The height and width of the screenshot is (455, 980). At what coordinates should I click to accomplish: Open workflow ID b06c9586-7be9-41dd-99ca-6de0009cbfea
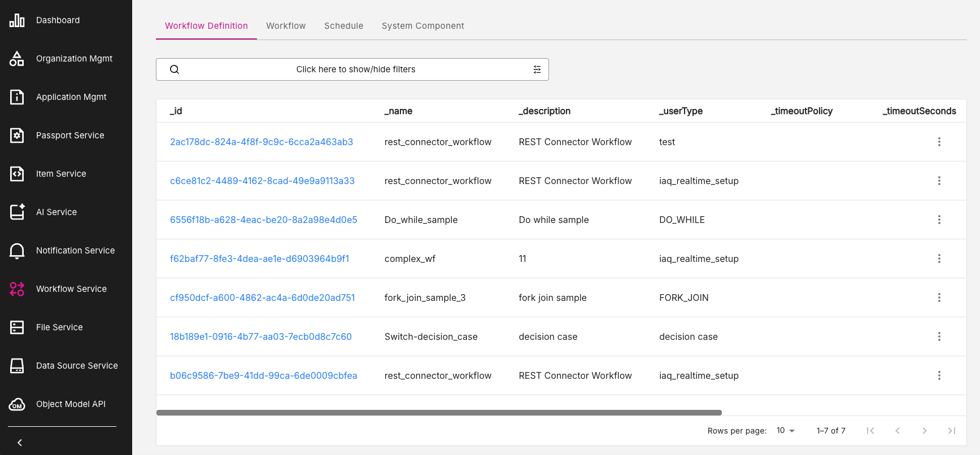coord(264,375)
